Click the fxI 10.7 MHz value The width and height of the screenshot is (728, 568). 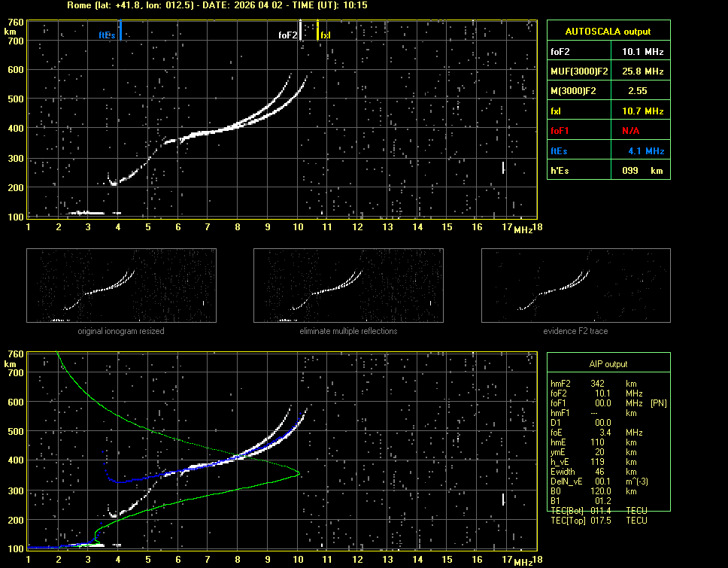coord(642,111)
